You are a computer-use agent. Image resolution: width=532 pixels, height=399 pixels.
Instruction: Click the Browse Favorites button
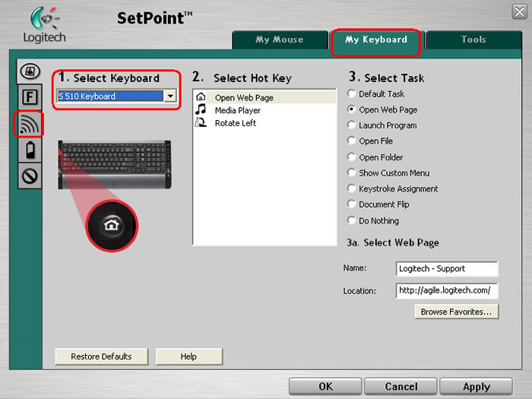pos(456,312)
